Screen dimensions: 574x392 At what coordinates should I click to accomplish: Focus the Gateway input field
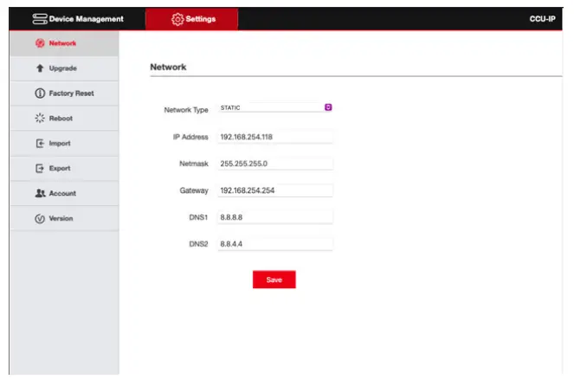pos(275,190)
